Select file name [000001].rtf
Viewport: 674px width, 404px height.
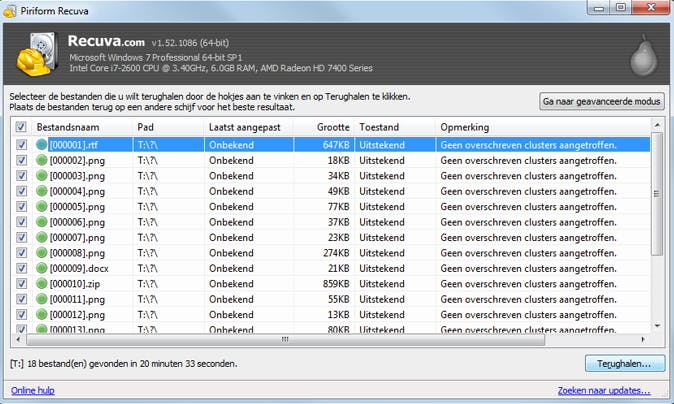pyautogui.click(x=74, y=145)
